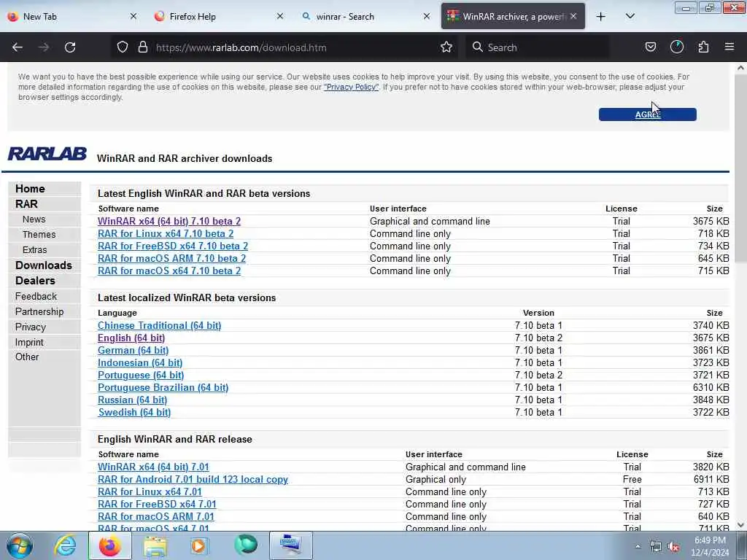Image resolution: width=747 pixels, height=560 pixels.
Task: Click the RARLAB logo
Action: (x=47, y=154)
